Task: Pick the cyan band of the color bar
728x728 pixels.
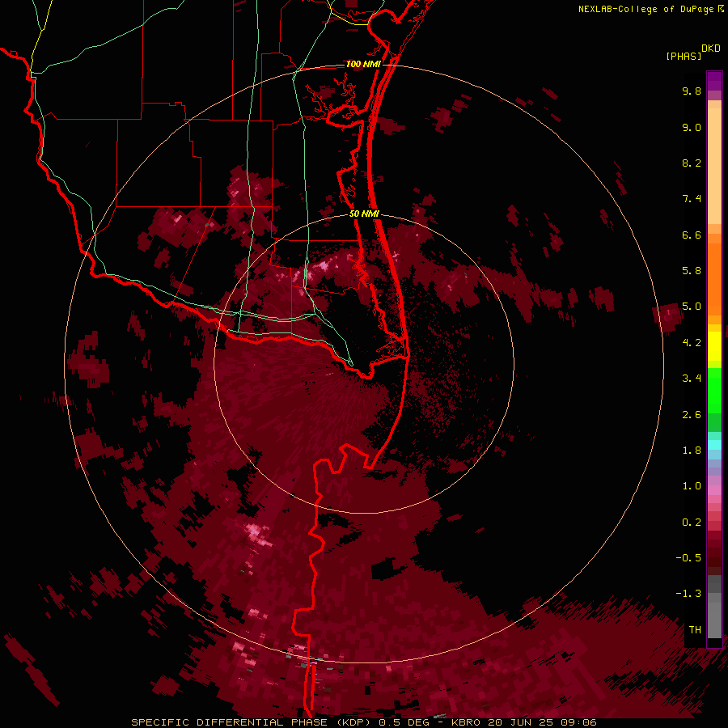Action: [x=714, y=445]
